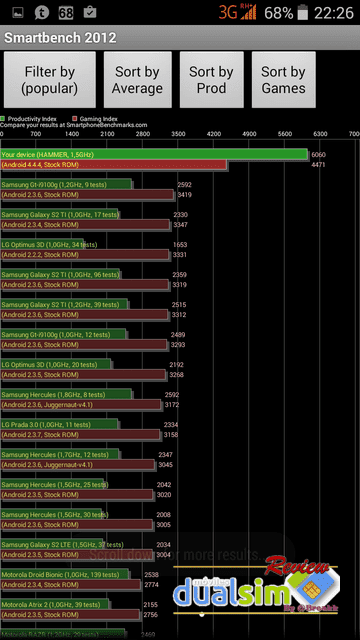Tap the Sort by Prod button

coord(211,80)
